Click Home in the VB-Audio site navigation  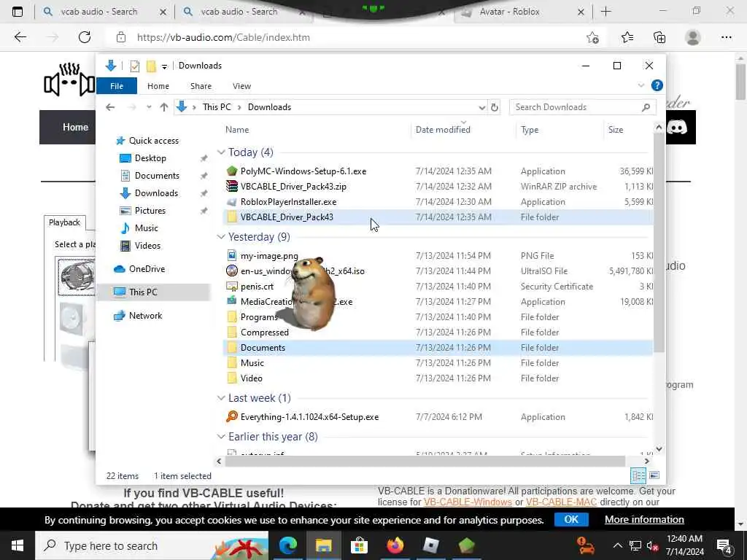pyautogui.click(x=75, y=127)
